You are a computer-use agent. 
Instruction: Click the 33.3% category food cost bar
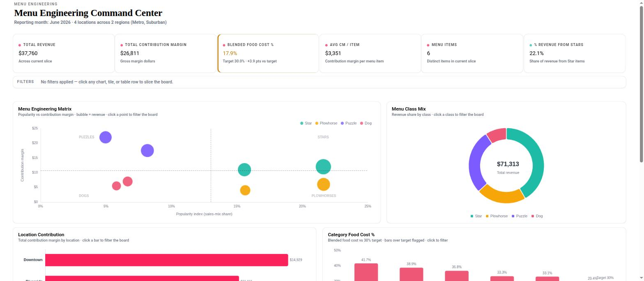tap(502, 279)
